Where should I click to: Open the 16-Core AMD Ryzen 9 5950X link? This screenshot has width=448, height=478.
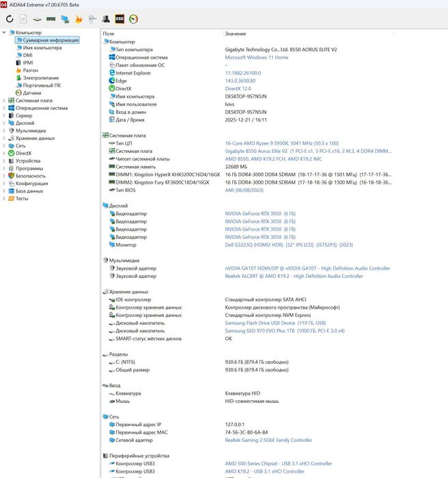coord(282,143)
